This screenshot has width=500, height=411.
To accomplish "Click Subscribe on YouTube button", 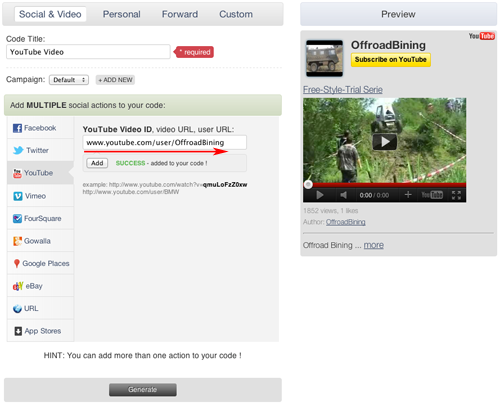I will point(391,60).
